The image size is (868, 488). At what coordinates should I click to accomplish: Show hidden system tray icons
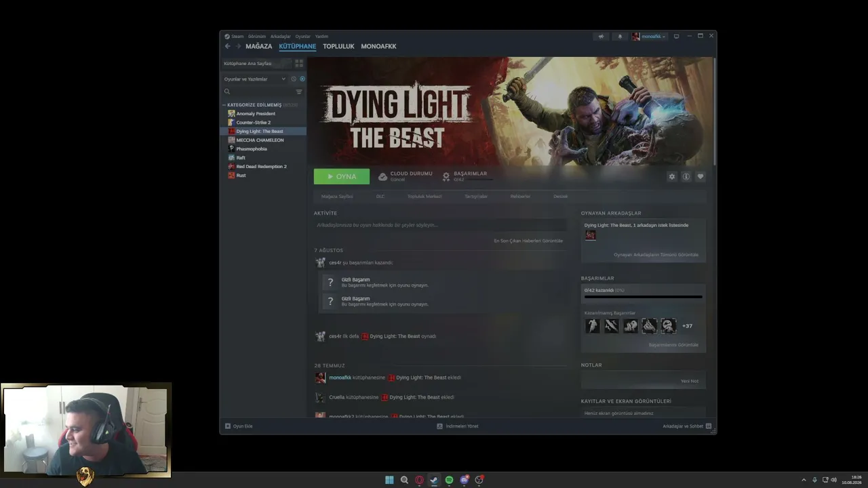point(804,480)
